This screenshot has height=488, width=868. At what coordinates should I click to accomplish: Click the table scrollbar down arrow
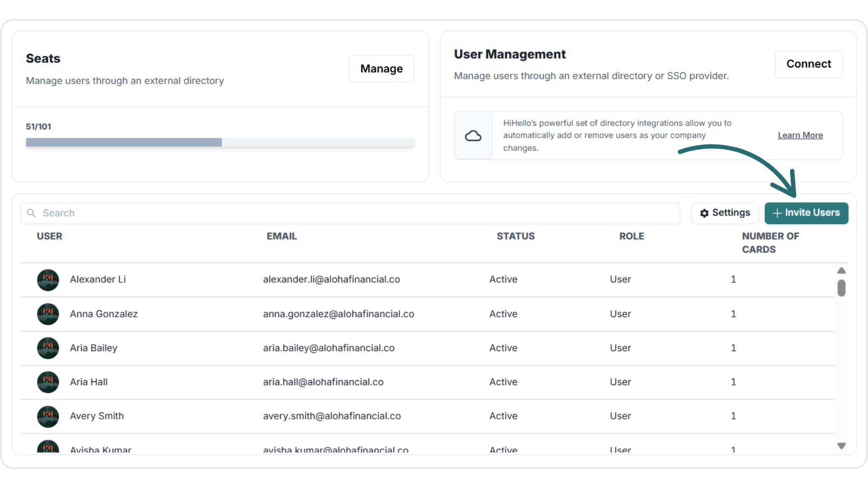point(841,446)
